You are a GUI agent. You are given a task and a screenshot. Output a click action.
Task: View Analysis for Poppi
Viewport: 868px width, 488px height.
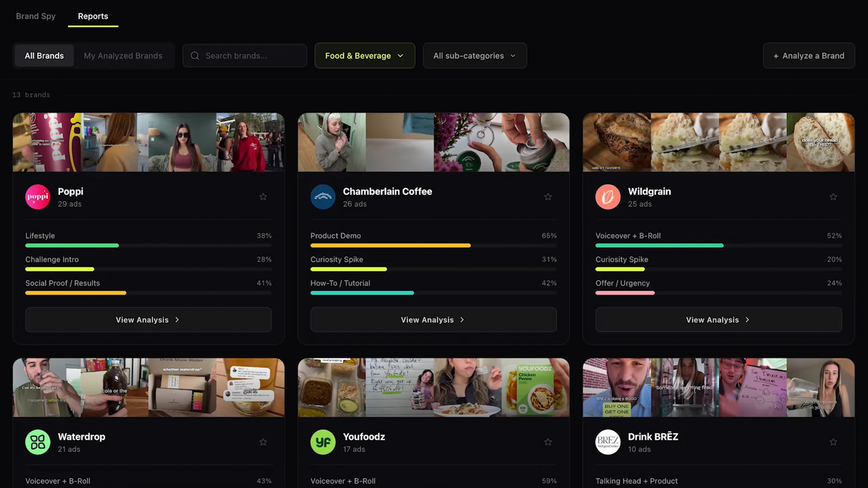pos(148,319)
